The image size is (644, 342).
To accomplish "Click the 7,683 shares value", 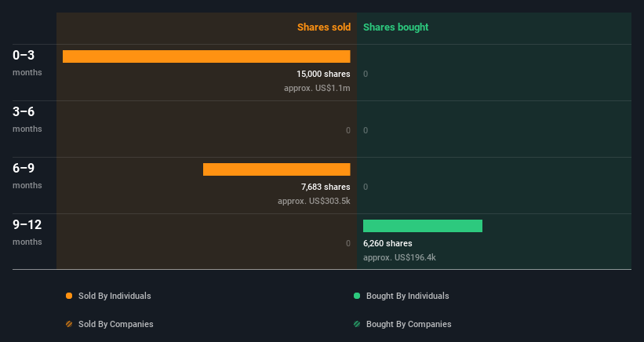I will [326, 187].
